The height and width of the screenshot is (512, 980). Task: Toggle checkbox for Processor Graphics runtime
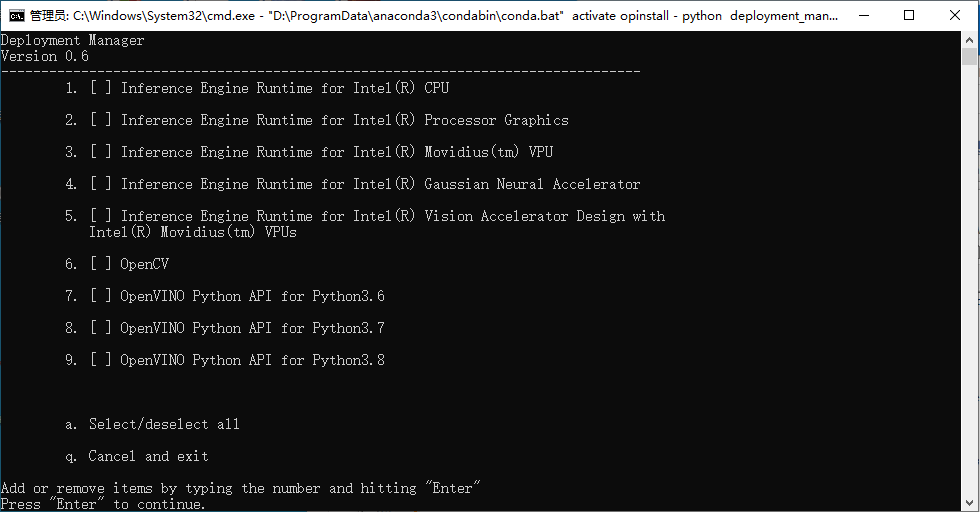[x=101, y=119]
